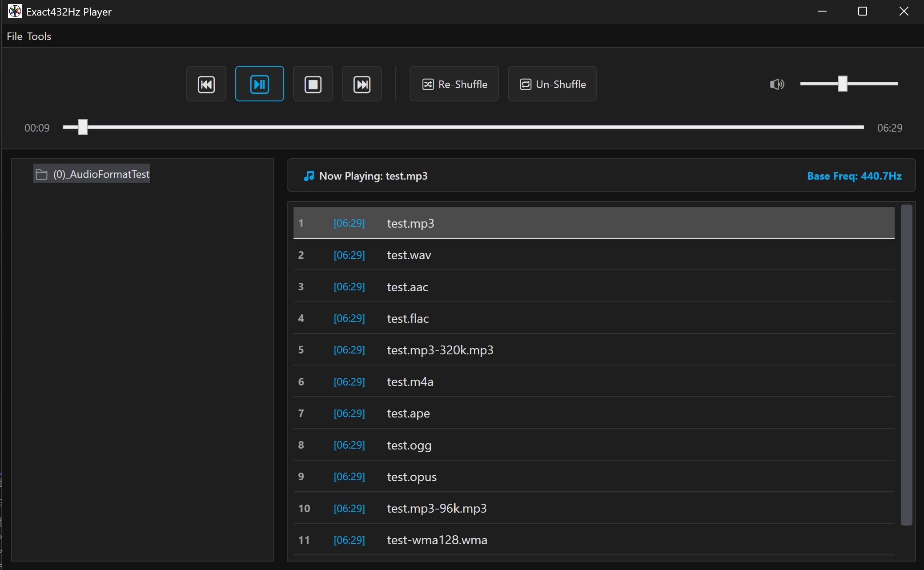This screenshot has width=924, height=570.
Task: Click the volume slider handle
Action: click(x=843, y=84)
